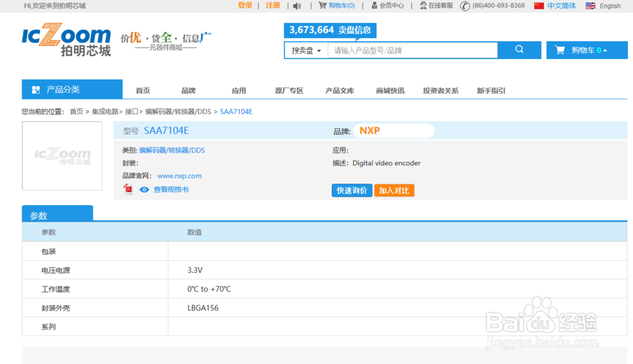Click the eye view icon
Image resolution: width=633 pixels, height=364 pixels.
(144, 189)
